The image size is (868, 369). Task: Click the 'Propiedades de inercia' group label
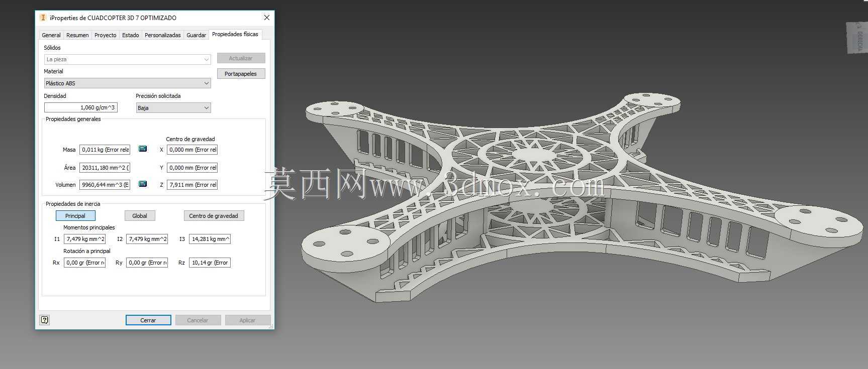pyautogui.click(x=73, y=204)
